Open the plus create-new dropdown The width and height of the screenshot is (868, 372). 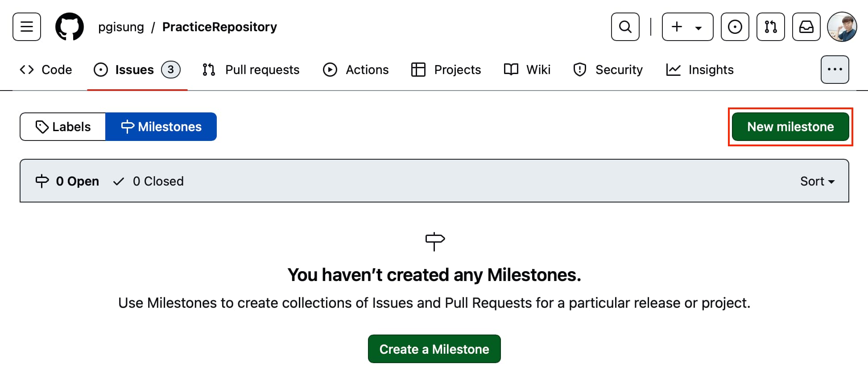[x=688, y=27]
